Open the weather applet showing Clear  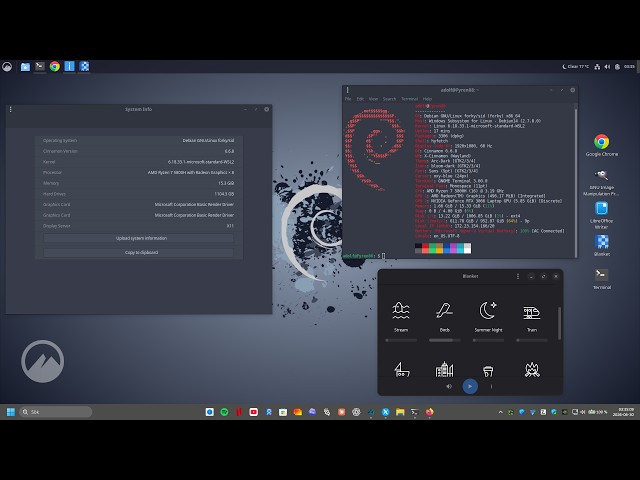pos(576,67)
